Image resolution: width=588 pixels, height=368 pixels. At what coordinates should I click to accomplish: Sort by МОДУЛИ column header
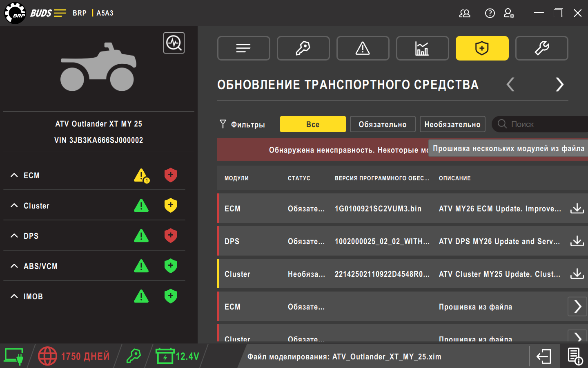(236, 178)
